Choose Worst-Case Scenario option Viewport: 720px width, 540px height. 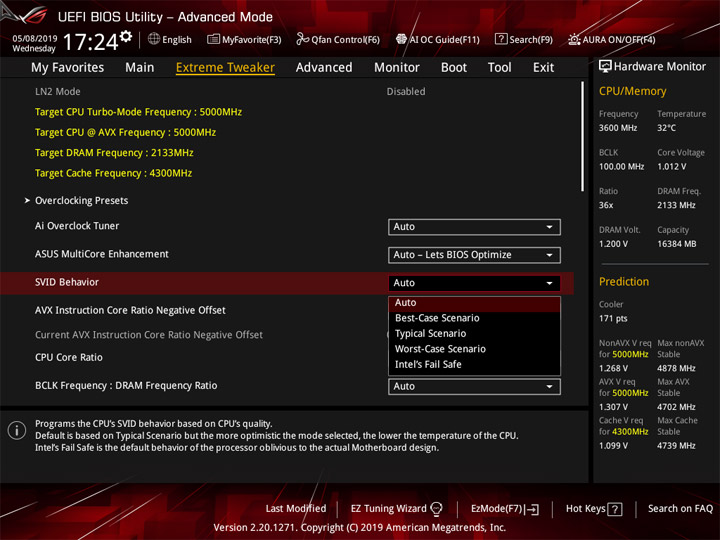pyautogui.click(x=474, y=349)
